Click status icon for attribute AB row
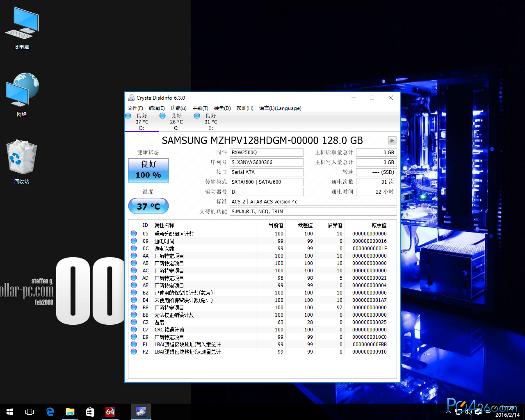The image size is (525, 420). (134, 263)
